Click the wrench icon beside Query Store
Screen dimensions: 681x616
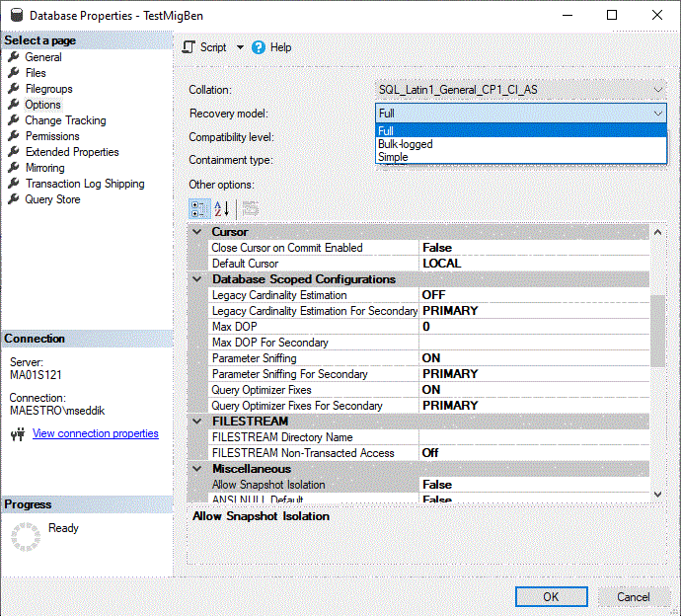[x=14, y=199]
